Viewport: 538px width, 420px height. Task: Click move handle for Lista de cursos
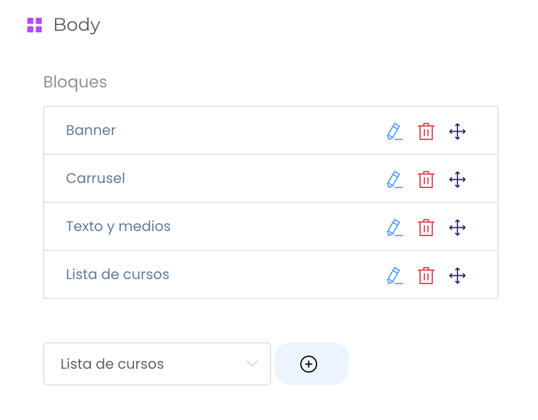point(457,276)
